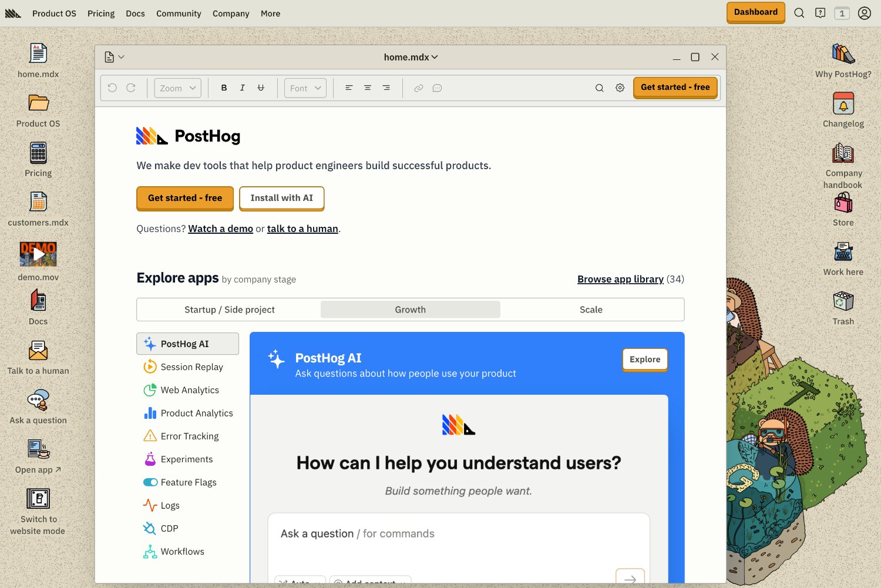Open the demo.mov desktop video
Viewport: 881px width, 588px height.
click(38, 254)
